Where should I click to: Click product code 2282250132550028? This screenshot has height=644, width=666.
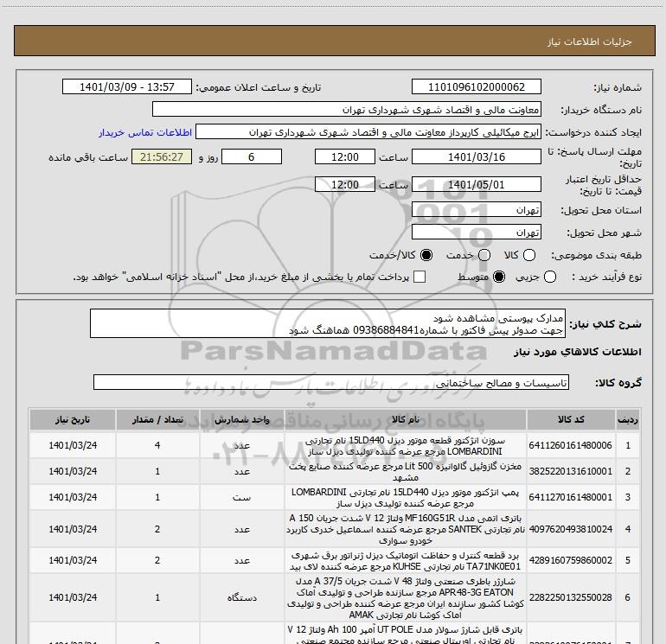[x=571, y=597]
